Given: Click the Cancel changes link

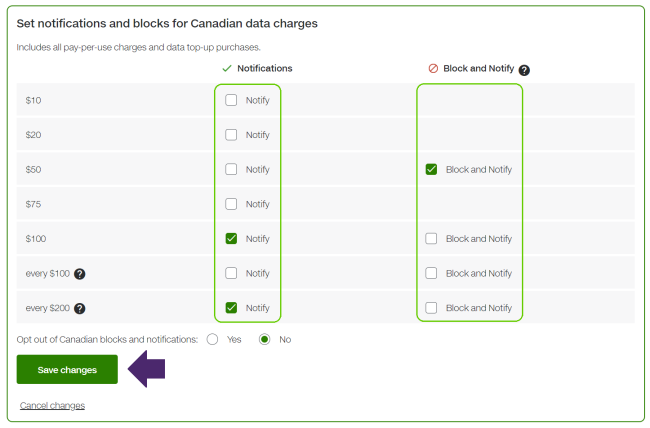Looking at the screenshot, I should coord(52,405).
